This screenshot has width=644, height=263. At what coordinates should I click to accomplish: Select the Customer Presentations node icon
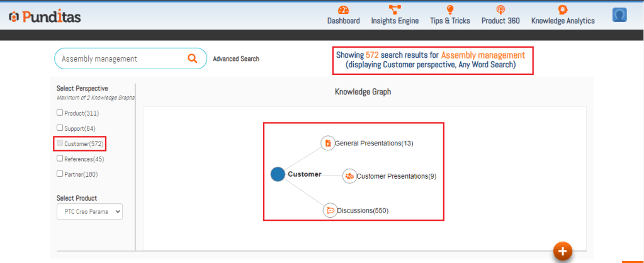(349, 176)
